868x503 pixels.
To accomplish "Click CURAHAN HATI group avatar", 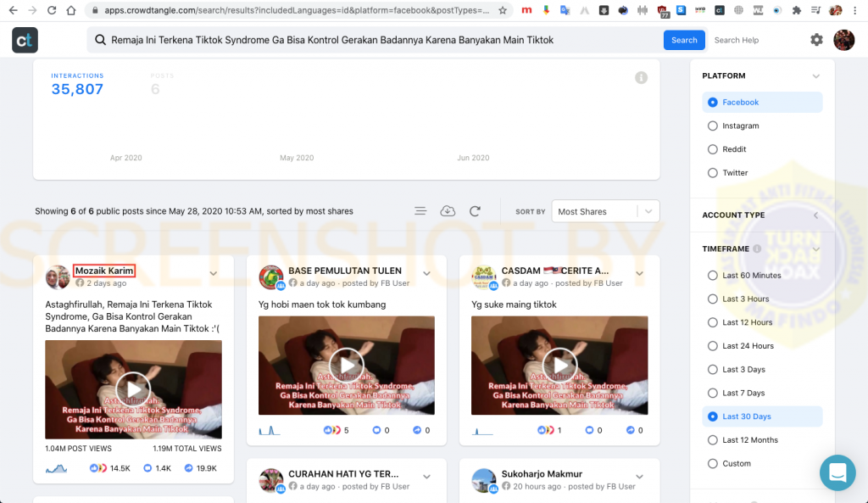I will [271, 480].
